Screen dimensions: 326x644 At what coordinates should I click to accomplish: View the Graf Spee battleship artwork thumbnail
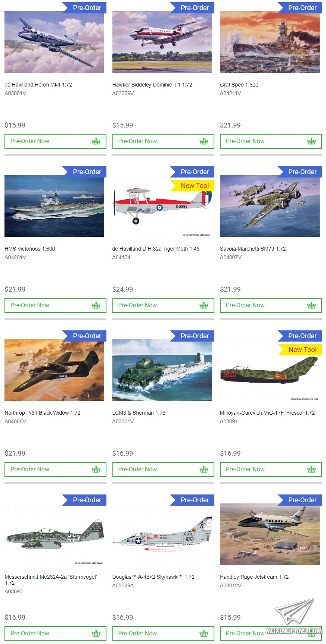click(270, 42)
